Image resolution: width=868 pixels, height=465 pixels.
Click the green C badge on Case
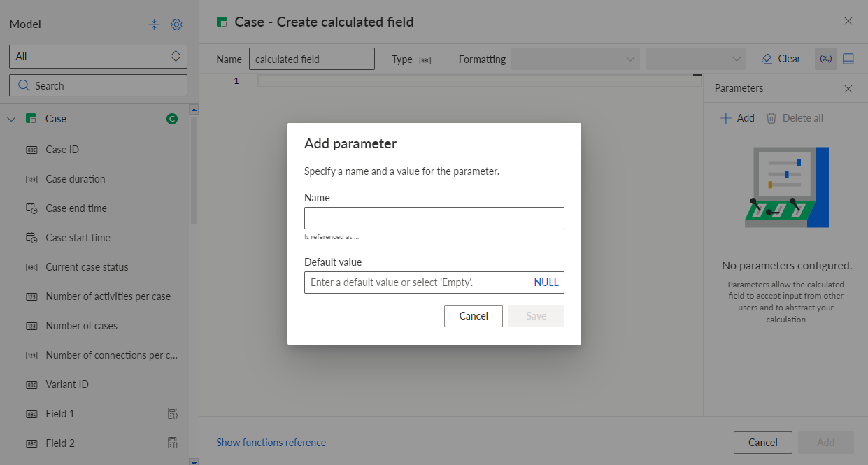coord(172,119)
